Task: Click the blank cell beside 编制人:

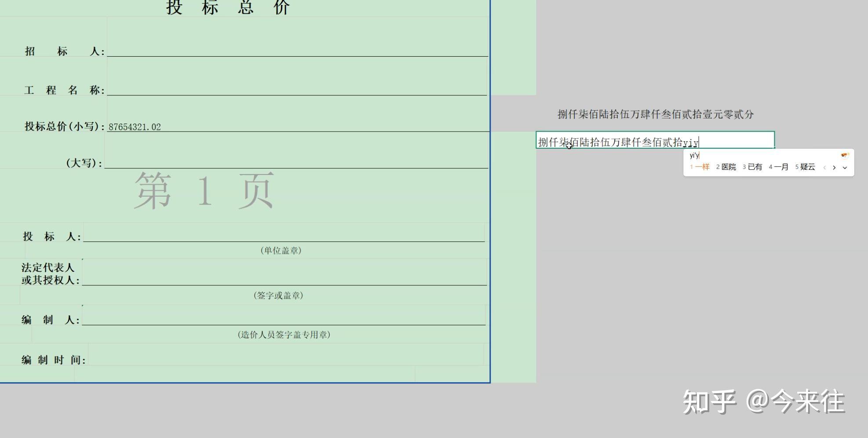Action: pyautogui.click(x=284, y=318)
